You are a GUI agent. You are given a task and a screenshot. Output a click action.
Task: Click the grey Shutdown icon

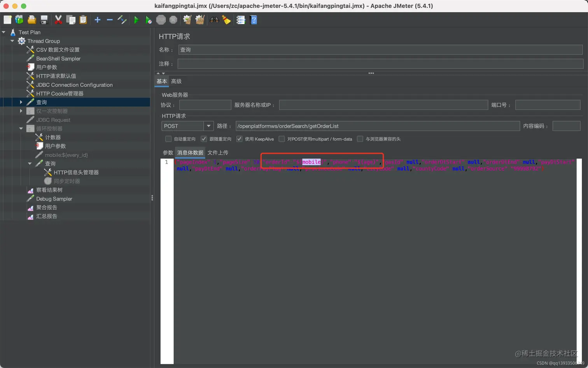(173, 20)
